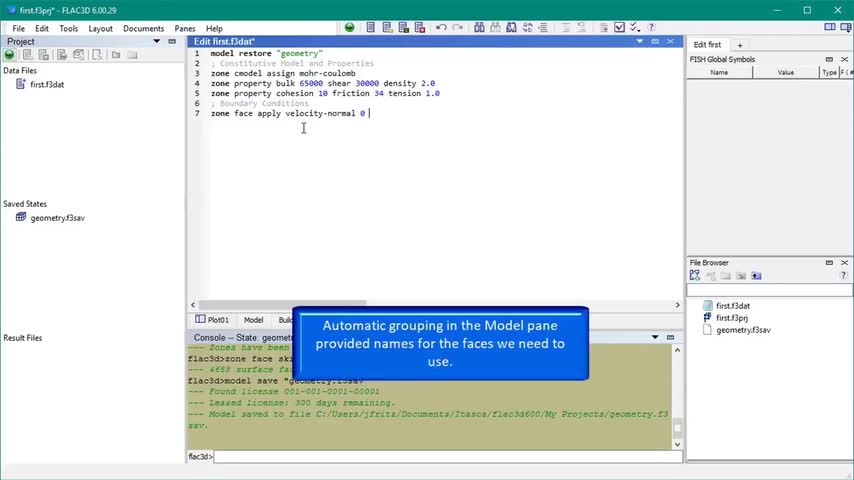Open the Help menu
Image resolution: width=854 pixels, height=480 pixels.
(214, 28)
